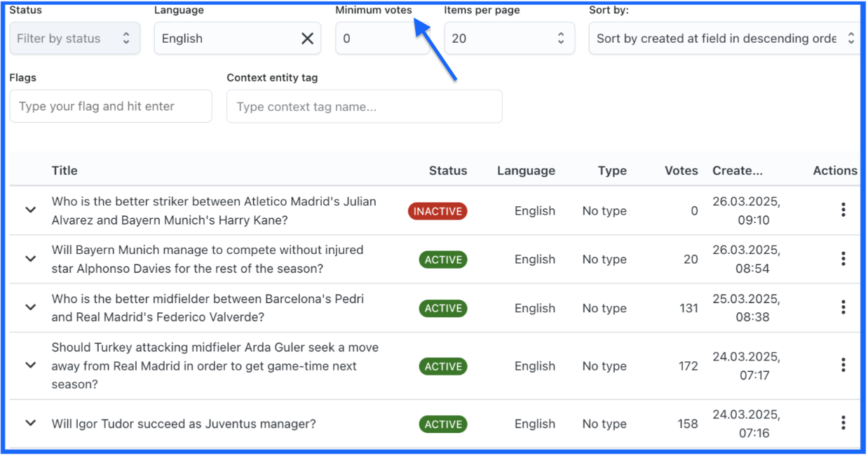Click the Type column header
This screenshot has width=868, height=456.
pos(612,170)
